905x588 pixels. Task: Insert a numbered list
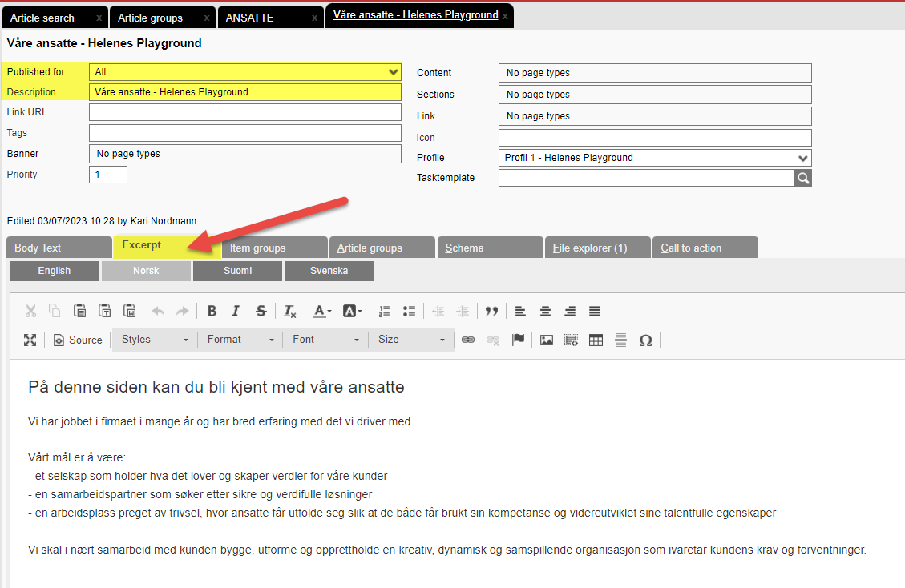[x=385, y=311]
